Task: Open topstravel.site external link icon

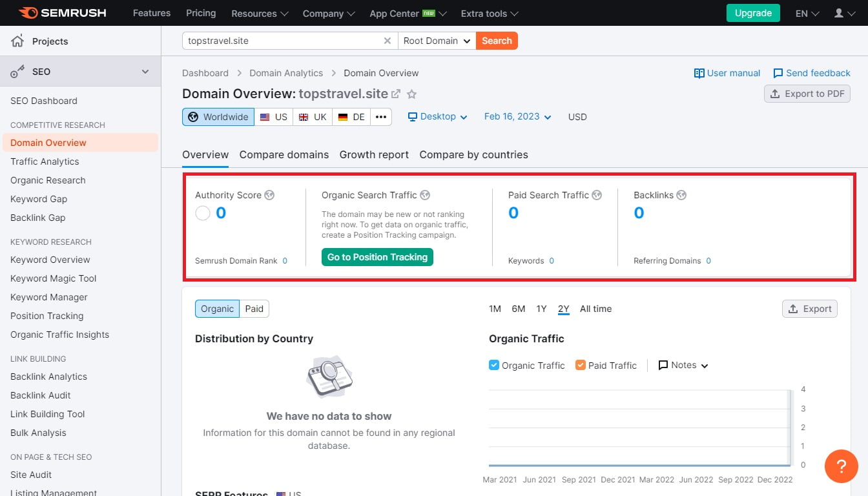Action: coord(396,94)
